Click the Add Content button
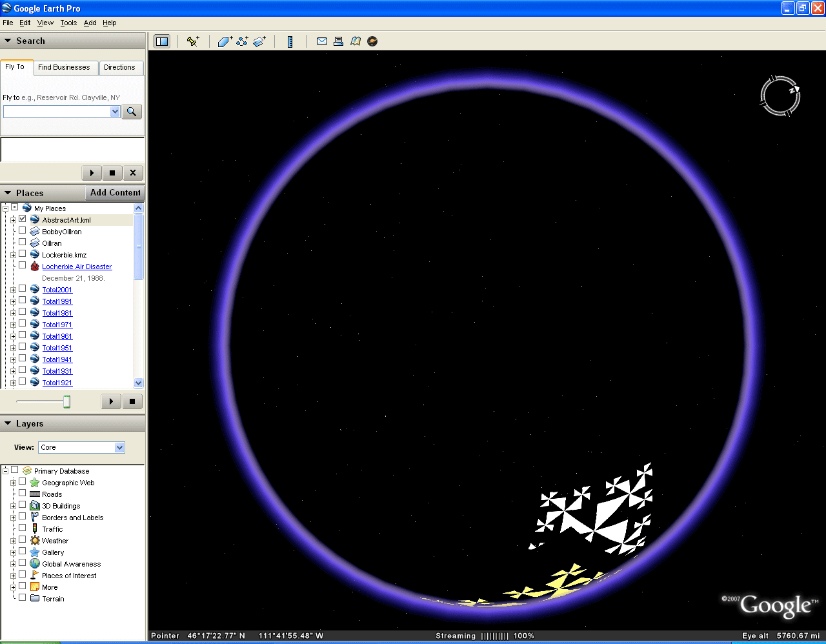 click(116, 192)
